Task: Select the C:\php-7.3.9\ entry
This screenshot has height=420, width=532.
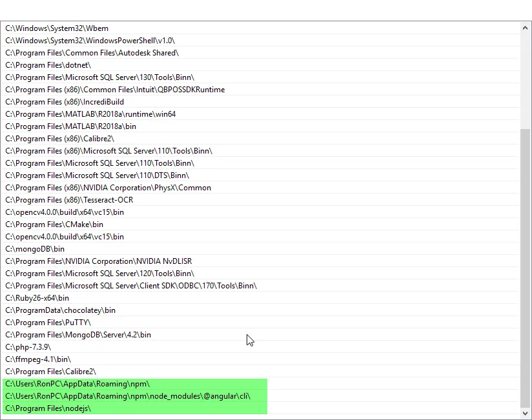Action: pyautogui.click(x=261, y=347)
